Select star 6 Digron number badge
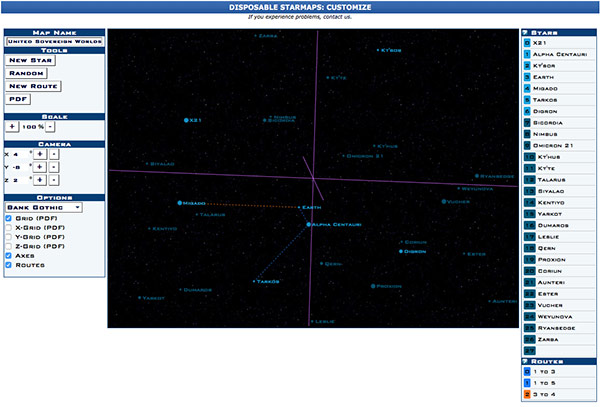Screen dimensions: 600x407 (527, 111)
